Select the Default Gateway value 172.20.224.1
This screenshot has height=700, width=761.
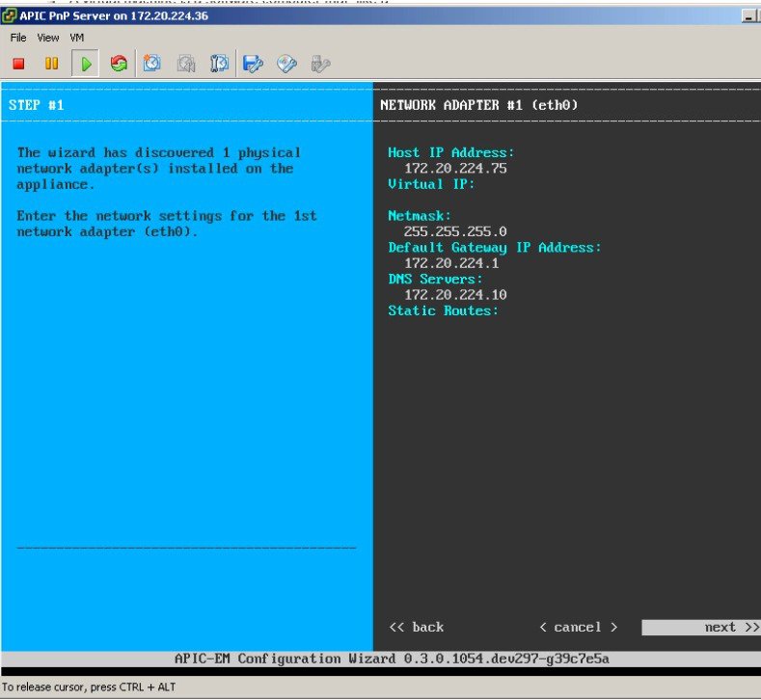pyautogui.click(x=451, y=263)
